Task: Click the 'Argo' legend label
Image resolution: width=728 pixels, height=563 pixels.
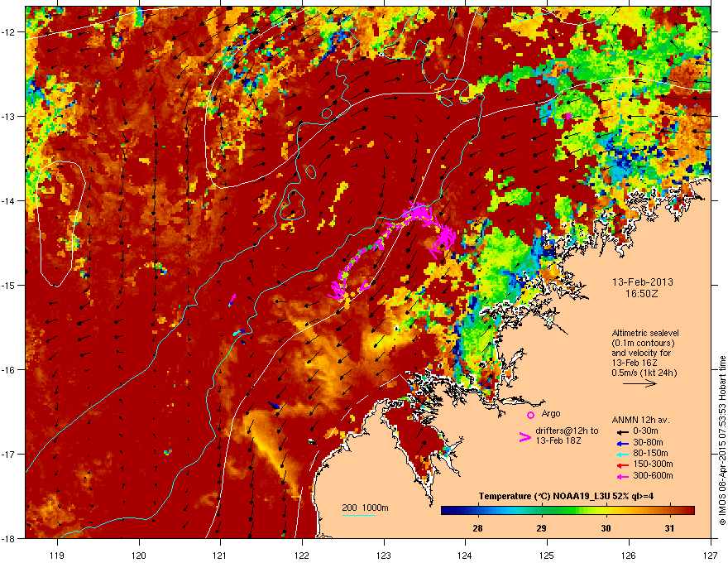Action: [551, 413]
